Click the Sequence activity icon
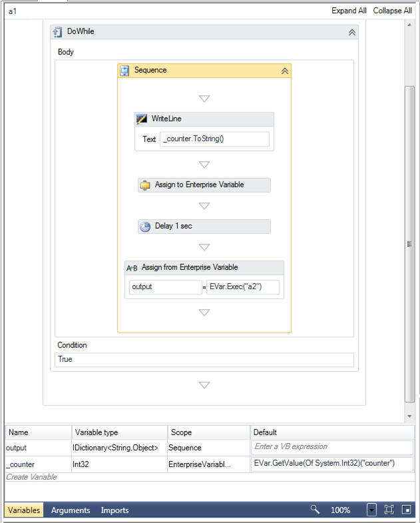This screenshot has width=420, height=523. tap(124, 71)
